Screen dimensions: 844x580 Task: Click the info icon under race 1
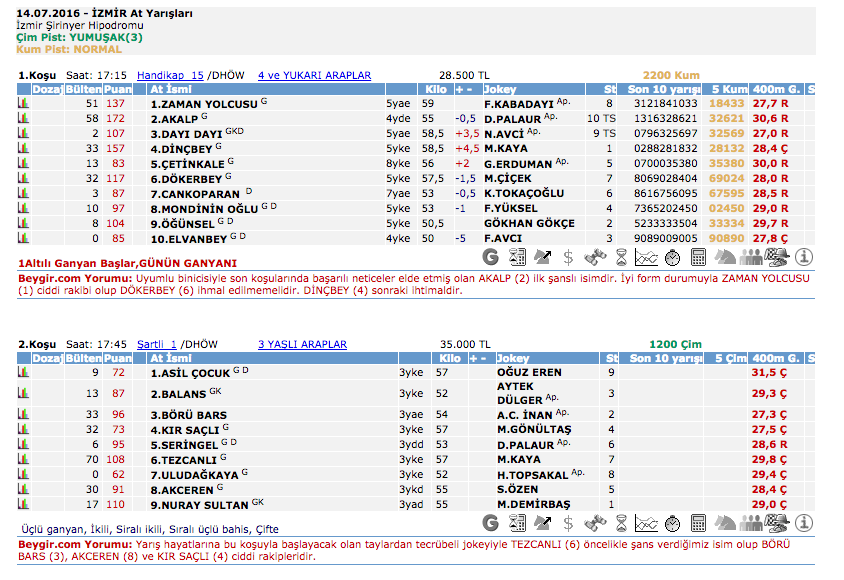pos(805,256)
